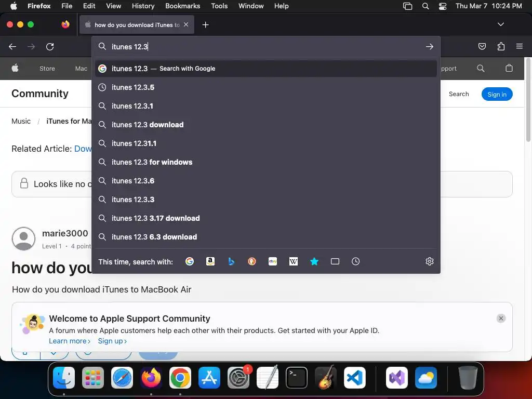Open Spotlight search in the menu bar

click(x=425, y=6)
